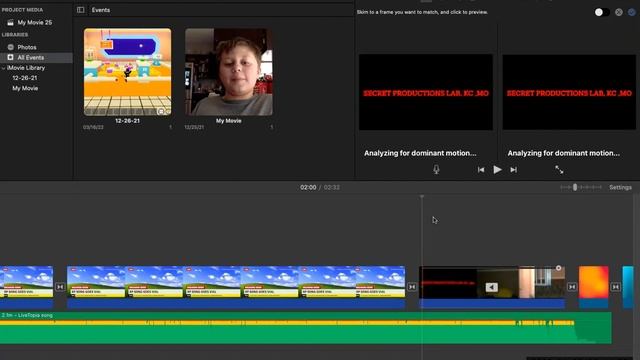Viewport: 640px width, 360px height.
Task: Cancel the color match adjustment
Action: [x=619, y=12]
